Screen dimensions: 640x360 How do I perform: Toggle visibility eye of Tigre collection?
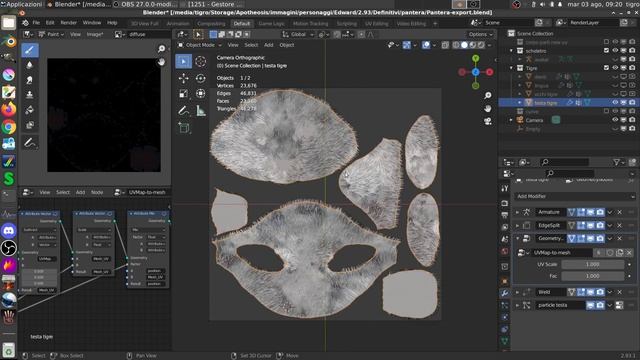615,68
